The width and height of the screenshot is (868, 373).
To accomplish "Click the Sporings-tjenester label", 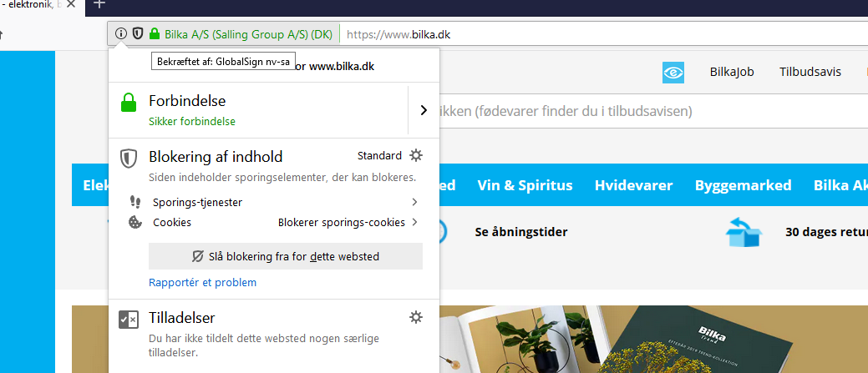I will (198, 203).
